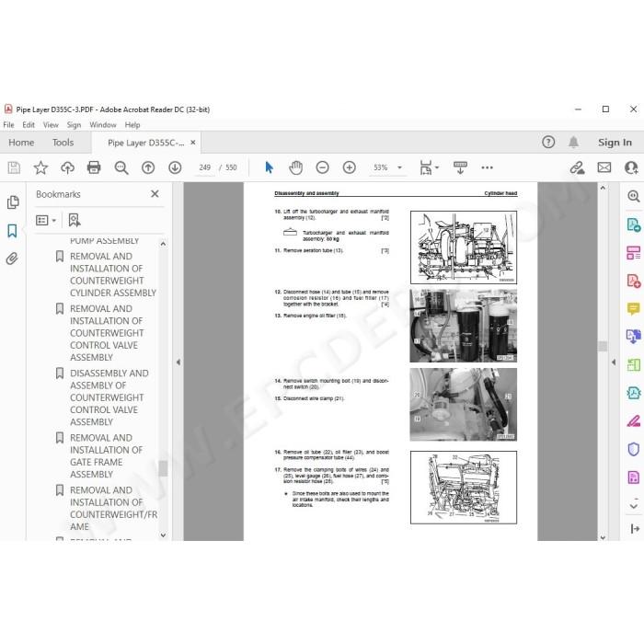Open bookmarks options dropdown

(x=46, y=220)
